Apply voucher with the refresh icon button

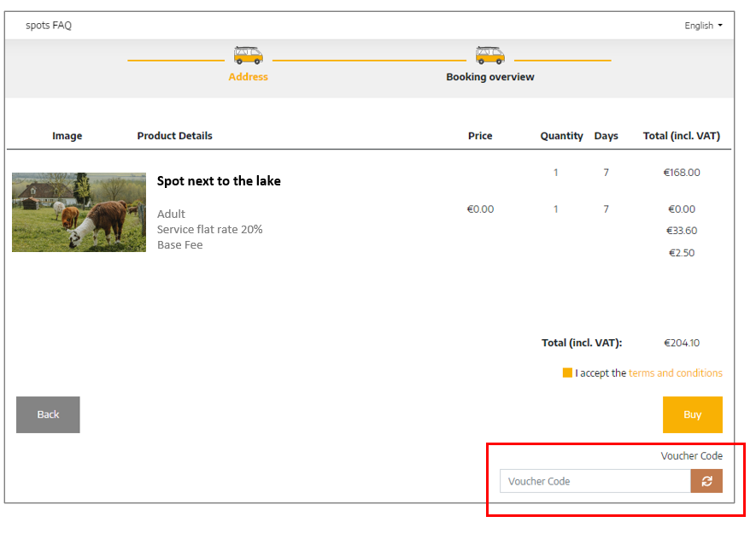[706, 481]
